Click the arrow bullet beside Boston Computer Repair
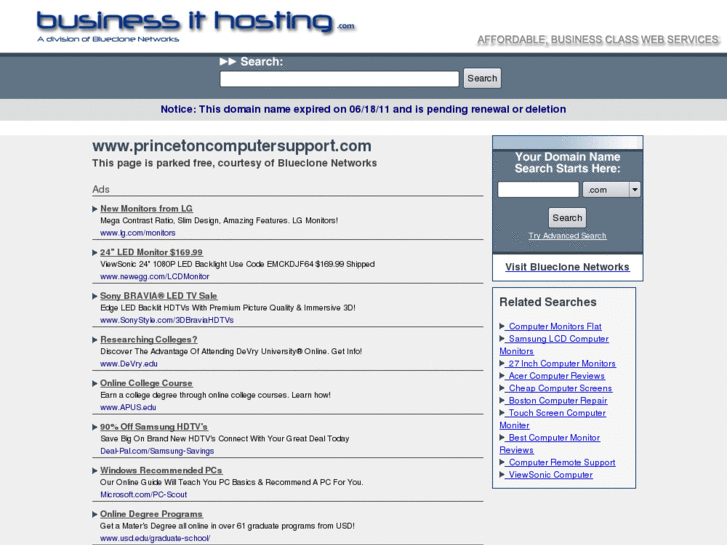 pyautogui.click(x=502, y=400)
